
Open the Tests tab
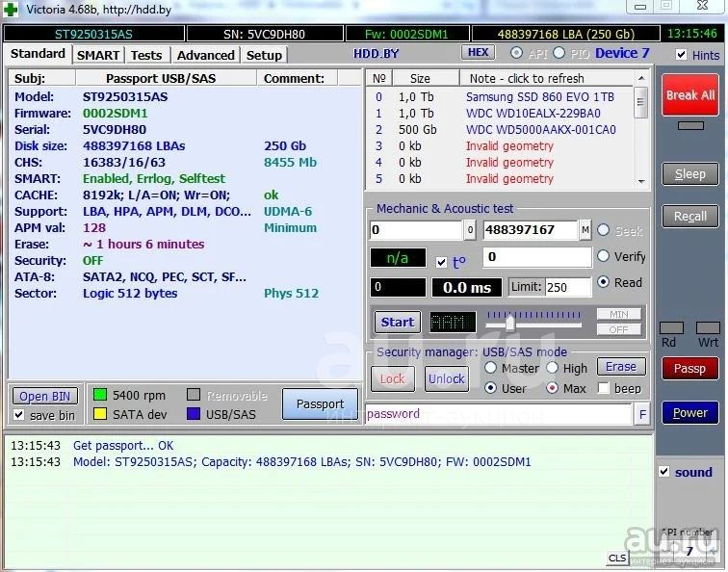146,55
